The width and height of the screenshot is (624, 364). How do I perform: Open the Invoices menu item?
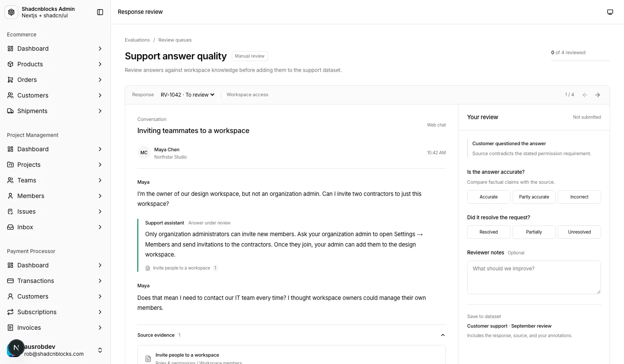[55, 328]
